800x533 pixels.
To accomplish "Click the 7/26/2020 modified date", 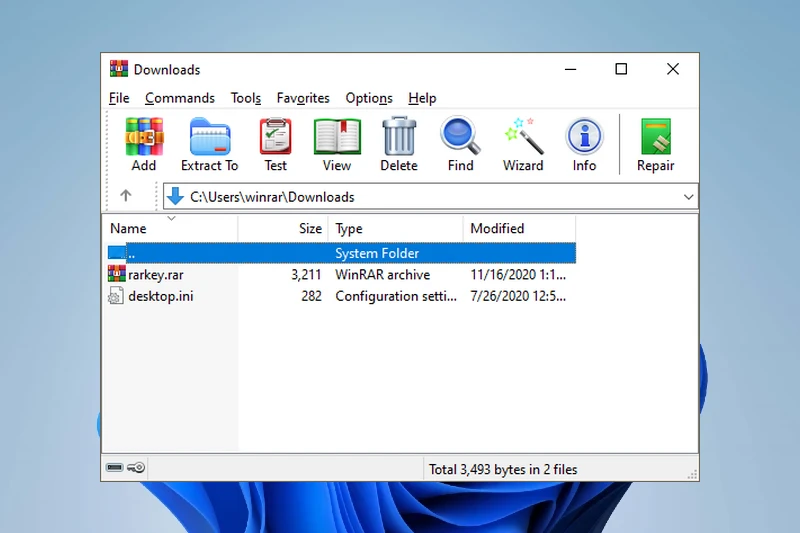I will coord(518,296).
